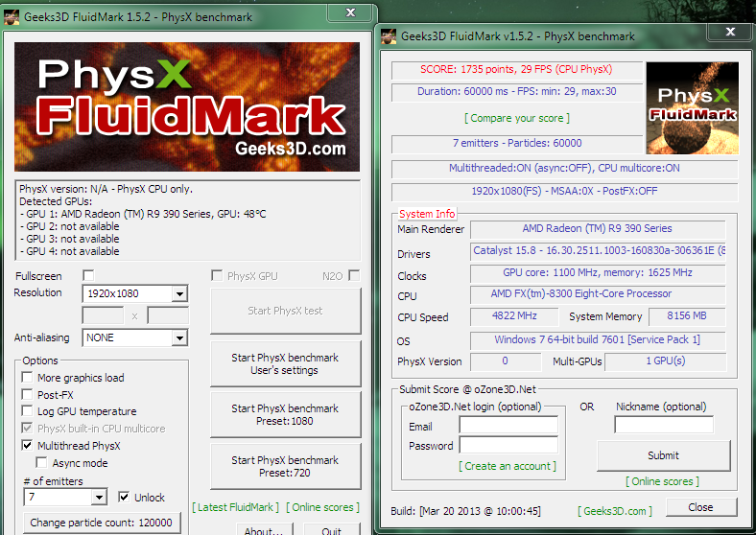The image size is (756, 535).
Task: Click the Nickname (optional) input field
Action: point(664,425)
